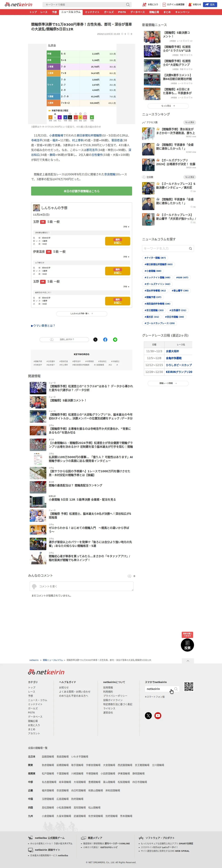This screenshot has height=868, width=222.
Task: Click しんちゃん predictor avatar
Action: (x=36, y=208)
